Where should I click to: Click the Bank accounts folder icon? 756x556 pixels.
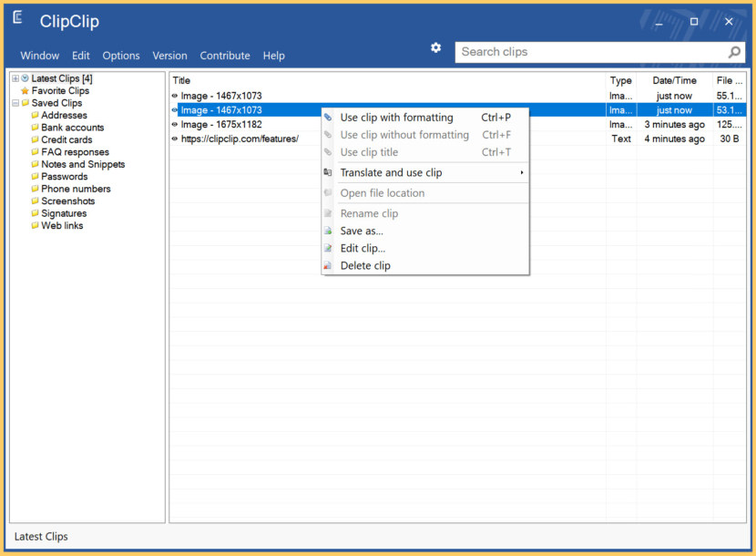pyautogui.click(x=35, y=128)
